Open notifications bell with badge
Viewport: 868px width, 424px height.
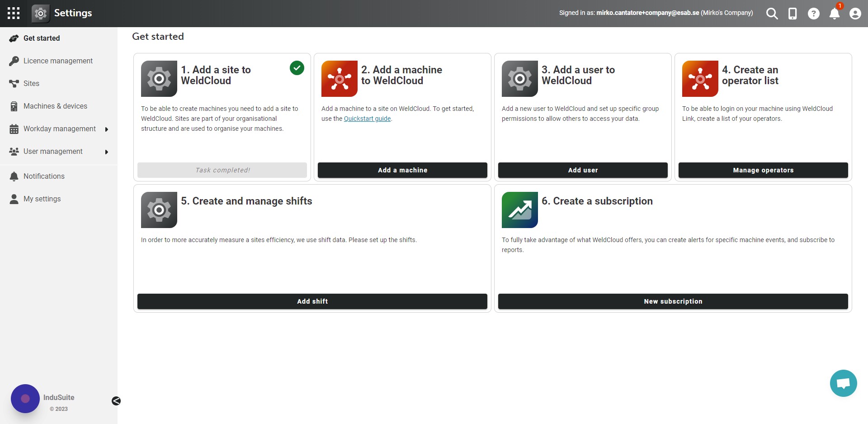835,13
